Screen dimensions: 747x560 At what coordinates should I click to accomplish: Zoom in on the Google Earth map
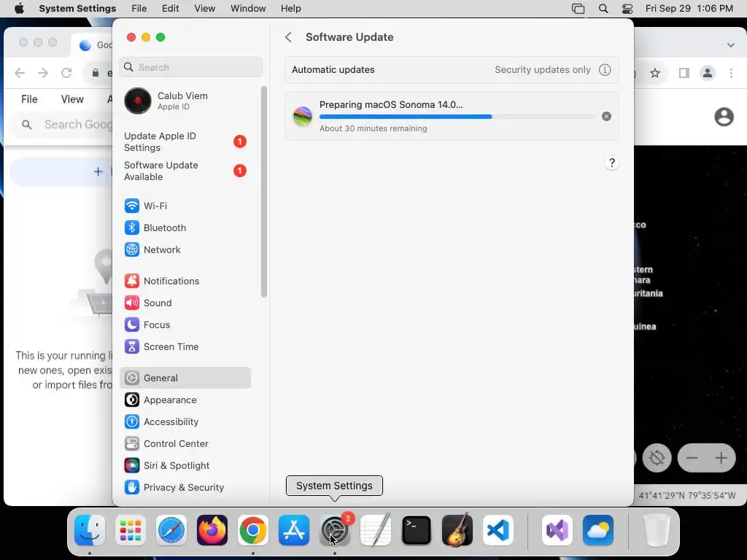[721, 458]
